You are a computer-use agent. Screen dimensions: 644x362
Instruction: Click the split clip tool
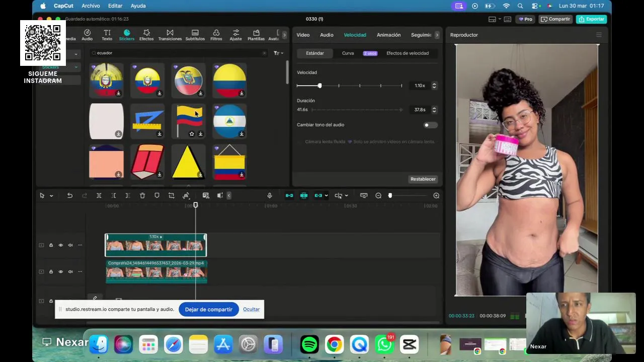(99, 196)
